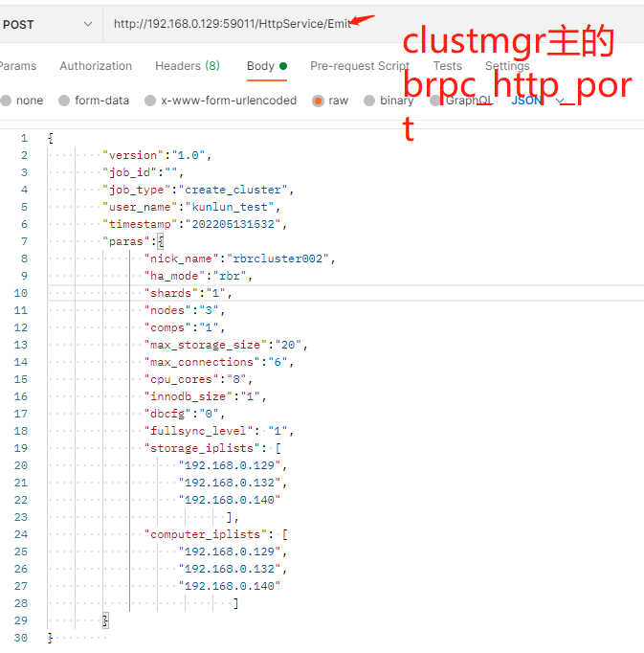Click the "shards":"1" line
644x653 pixels.
click(188, 293)
